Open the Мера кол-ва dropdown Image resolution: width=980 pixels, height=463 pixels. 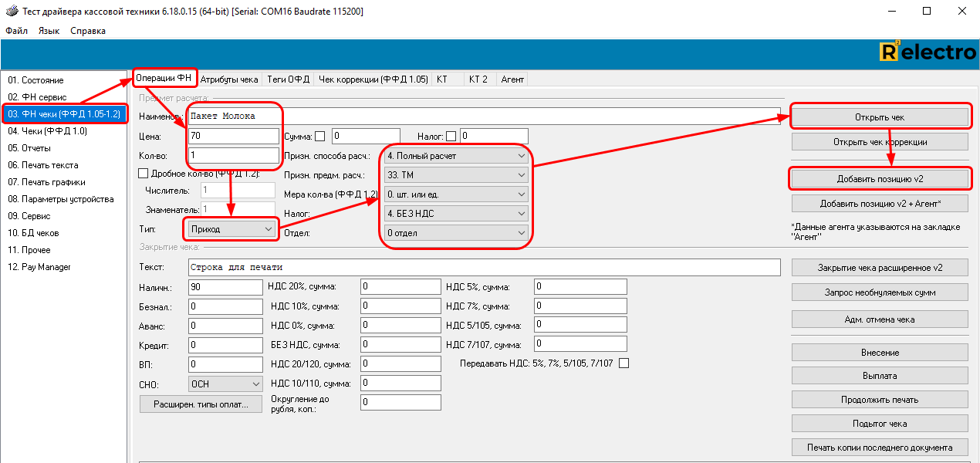455,194
